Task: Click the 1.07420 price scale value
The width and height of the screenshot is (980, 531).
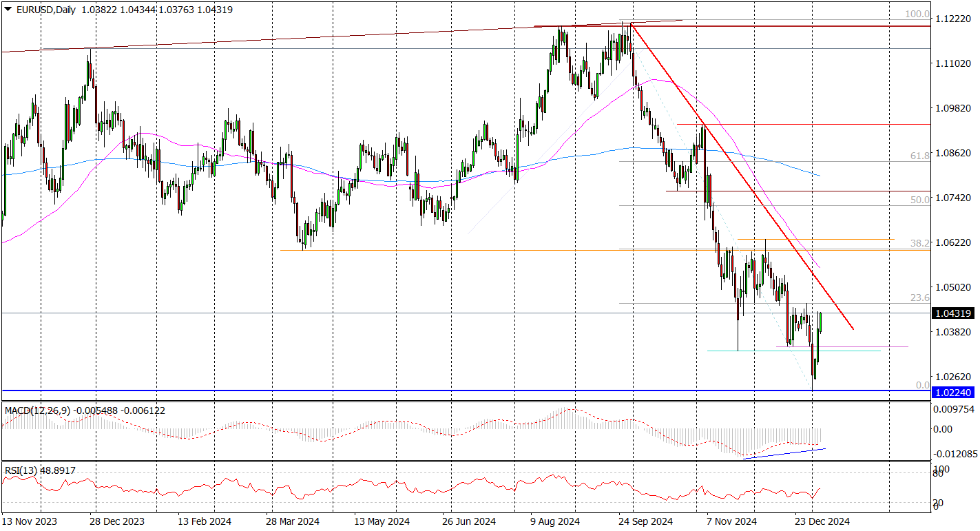Action: pyautogui.click(x=955, y=198)
